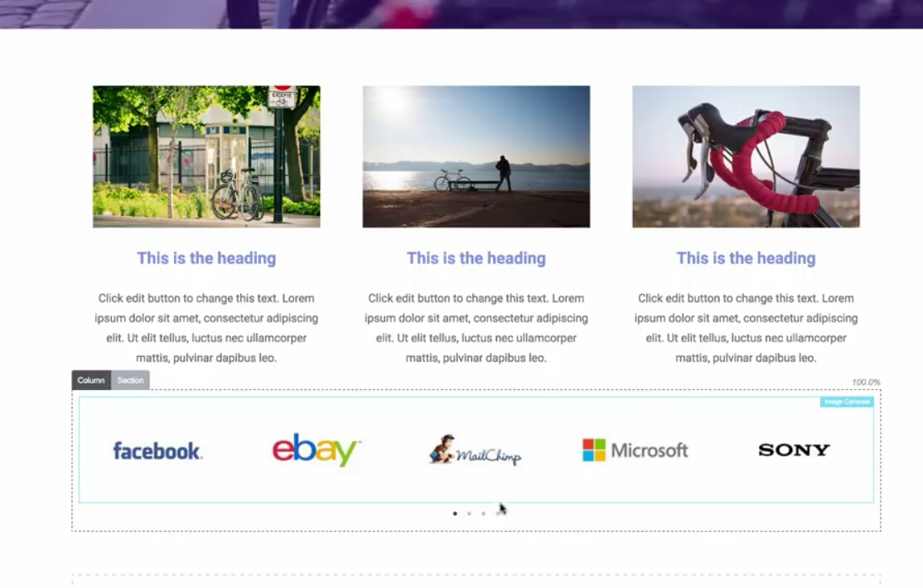Click the MailChimp logo in the carousel
This screenshot has height=588, width=923.
[475, 451]
